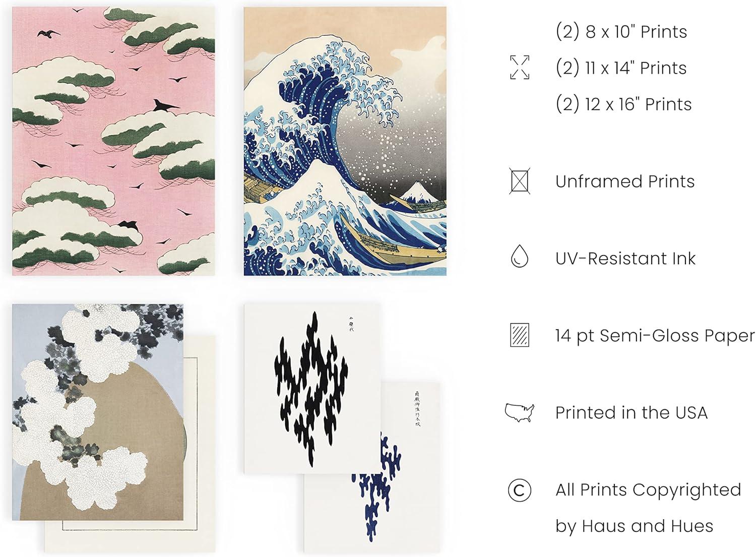756x557 pixels.
Task: Click the "14 pt Semi-Gloss Paper" label
Action: click(655, 336)
